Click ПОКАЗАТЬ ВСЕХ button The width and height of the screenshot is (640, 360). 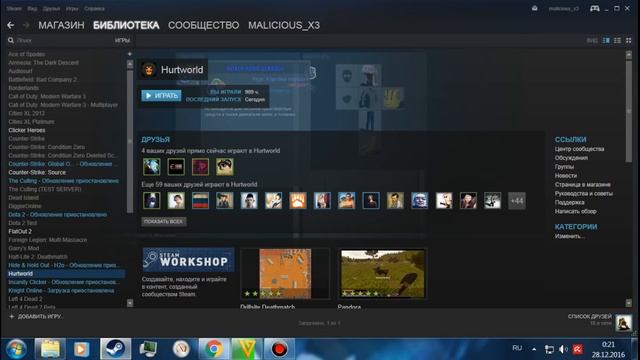[x=164, y=222]
